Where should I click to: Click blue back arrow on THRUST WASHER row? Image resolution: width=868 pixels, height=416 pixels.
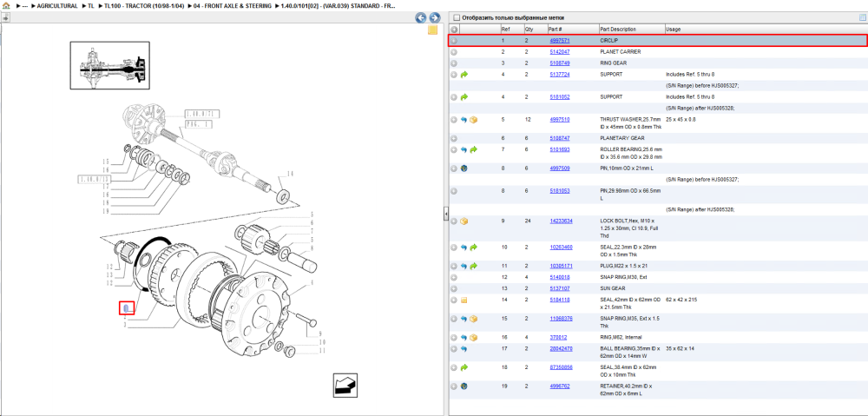(464, 120)
